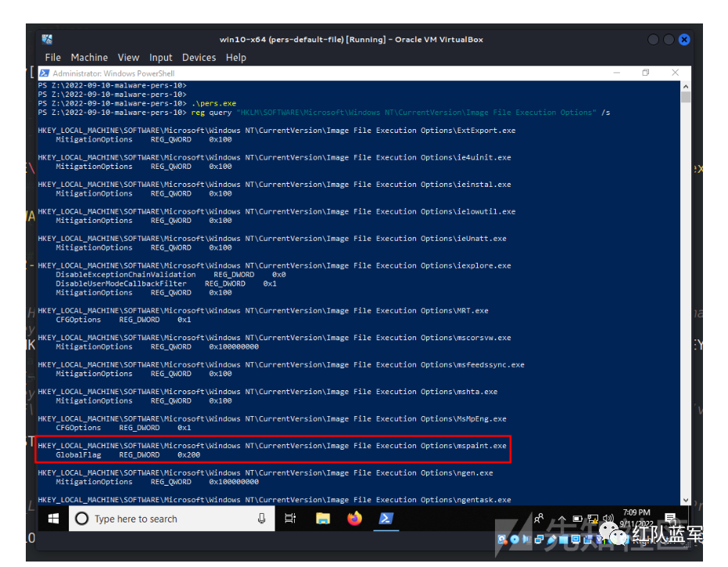
Task: Click the Cortana circle icon
Action: pyautogui.click(x=81, y=519)
